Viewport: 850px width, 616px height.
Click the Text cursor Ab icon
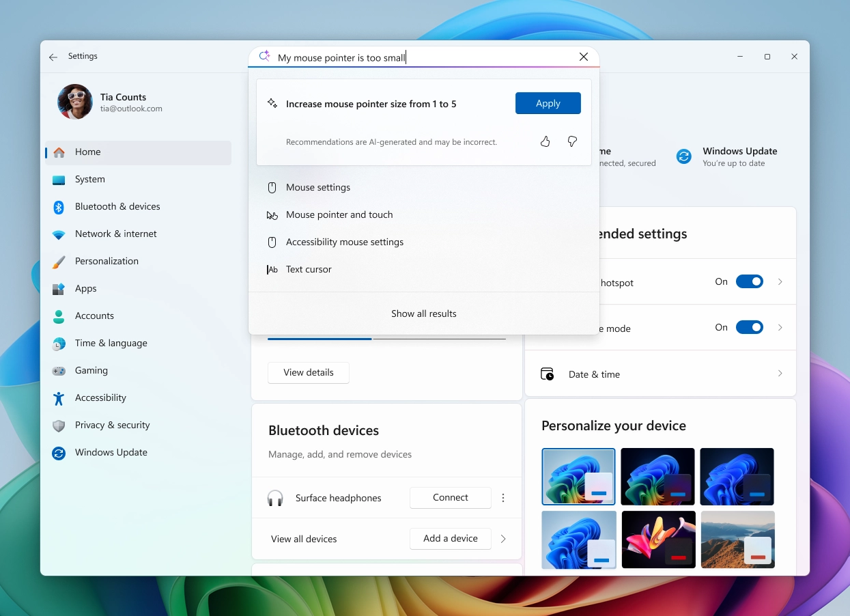(272, 270)
